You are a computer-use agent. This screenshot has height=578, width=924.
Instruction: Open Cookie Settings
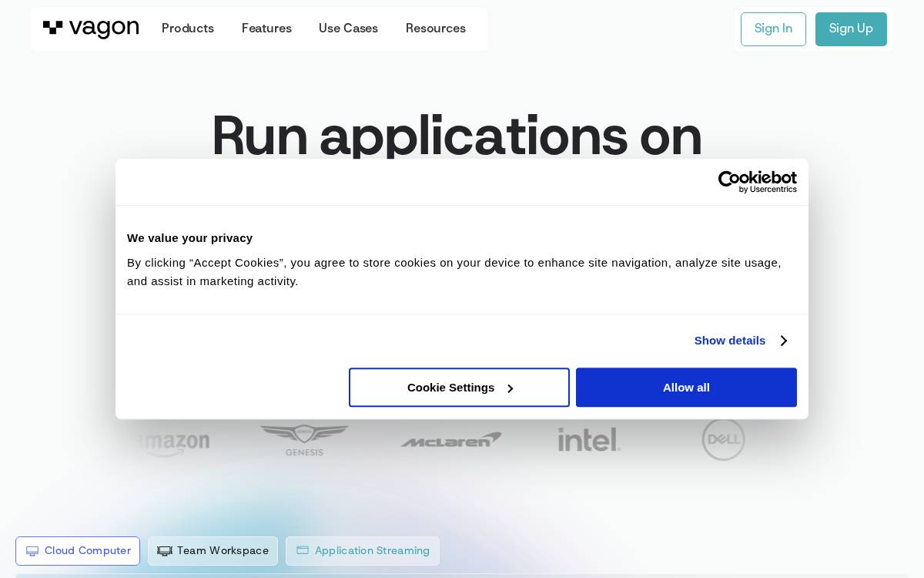point(459,388)
